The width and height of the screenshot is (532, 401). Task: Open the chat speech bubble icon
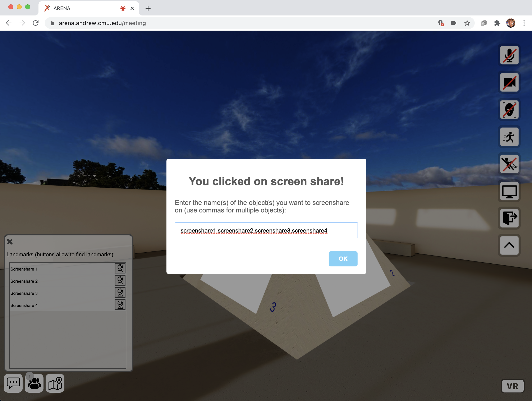13,383
